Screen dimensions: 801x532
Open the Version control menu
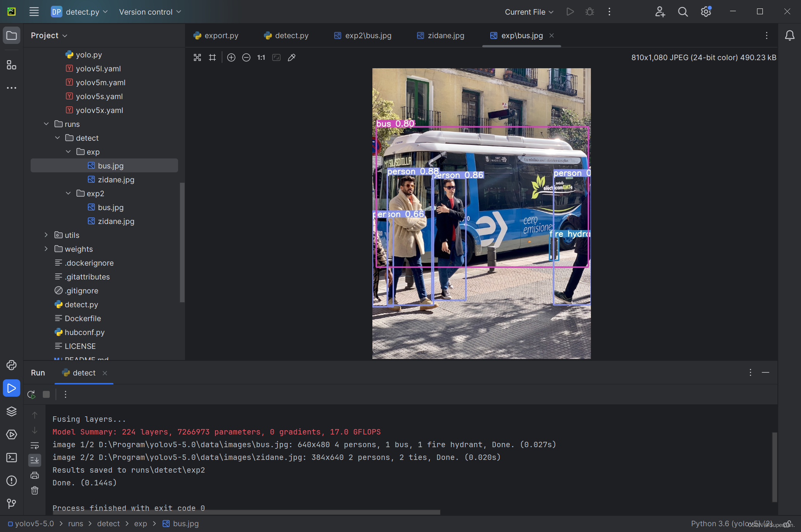click(150, 12)
